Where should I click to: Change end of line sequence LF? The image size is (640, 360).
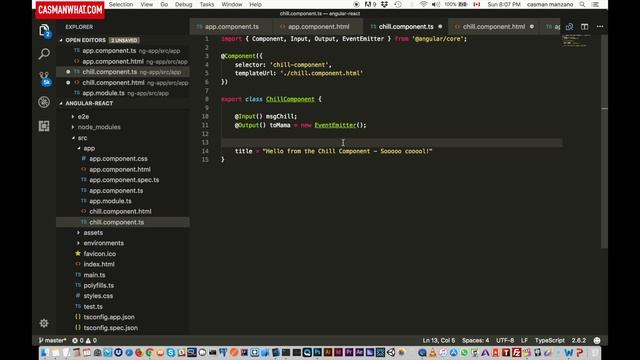coord(524,340)
